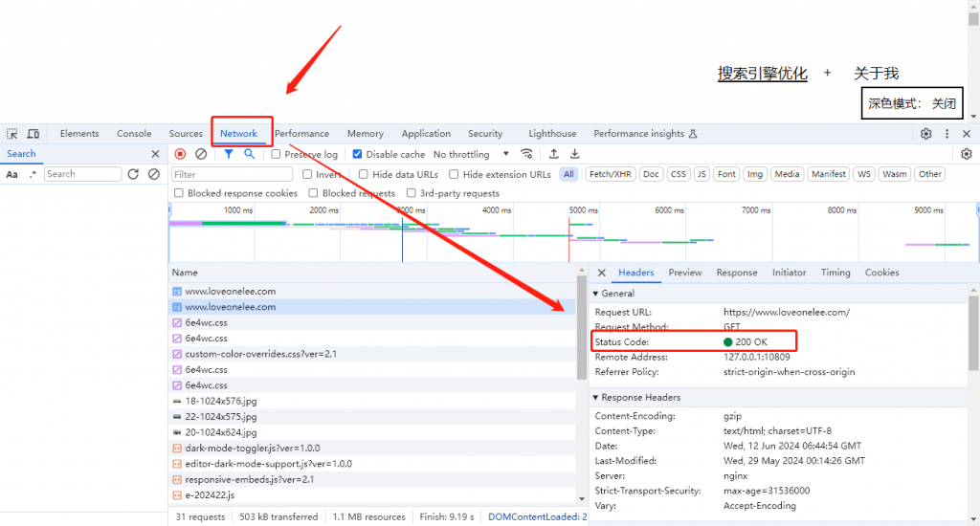Open the Timing tab of request

835,273
